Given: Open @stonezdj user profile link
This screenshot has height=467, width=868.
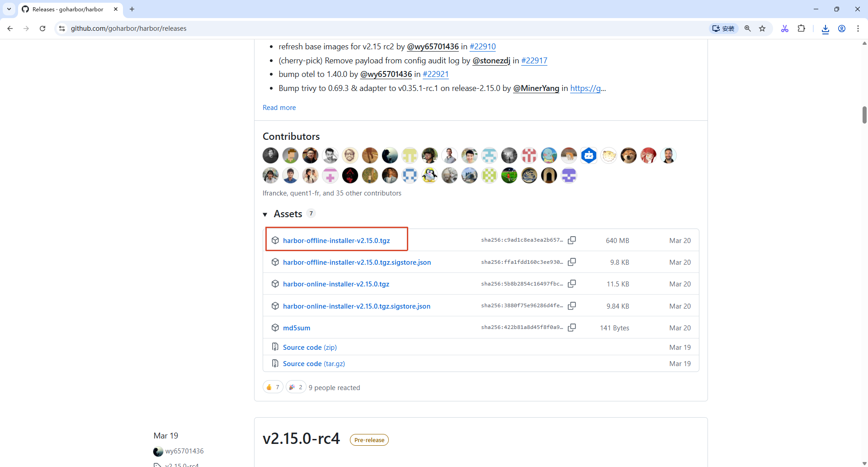Looking at the screenshot, I should coord(491,61).
